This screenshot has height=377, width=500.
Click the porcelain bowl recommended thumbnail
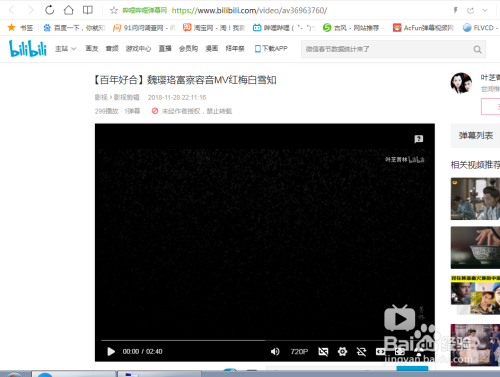point(475,248)
